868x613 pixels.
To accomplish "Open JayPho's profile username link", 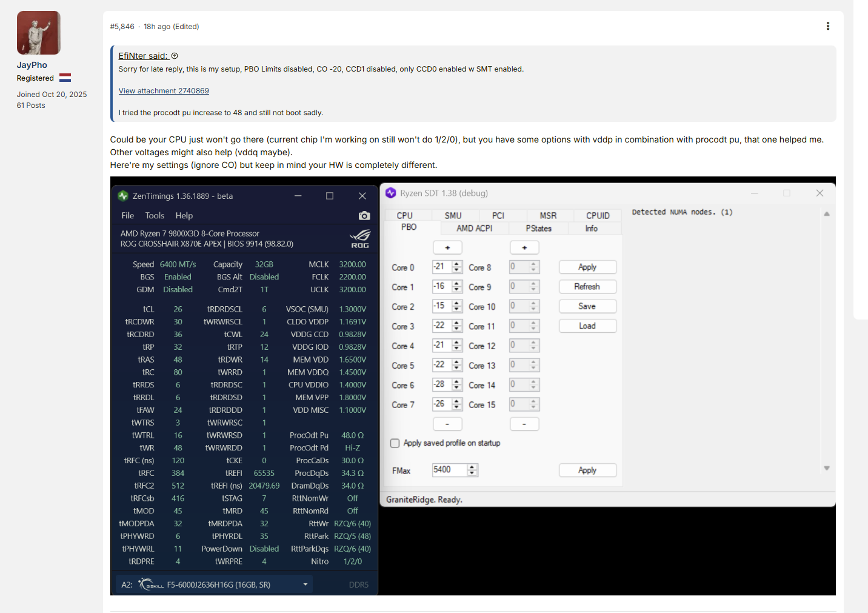I will click(32, 65).
